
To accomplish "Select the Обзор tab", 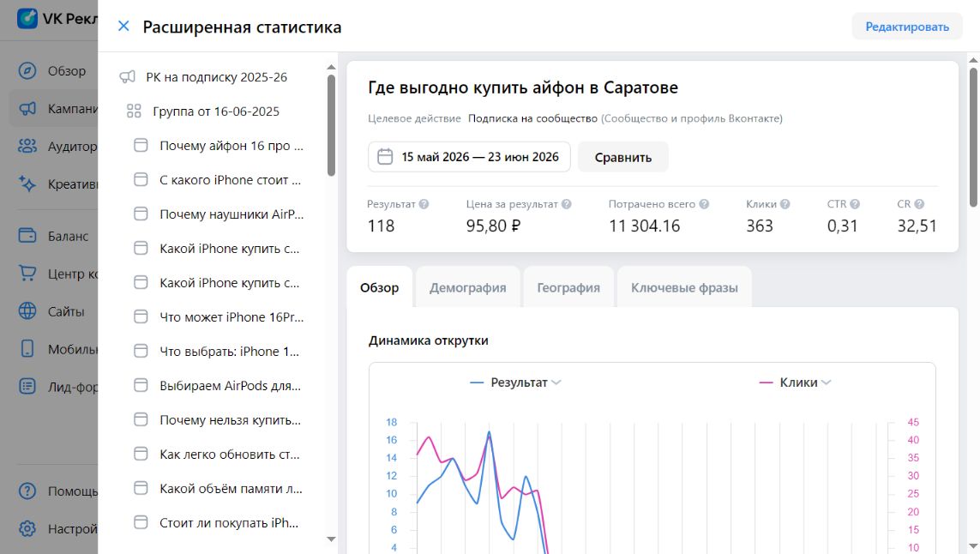I will [x=379, y=287].
